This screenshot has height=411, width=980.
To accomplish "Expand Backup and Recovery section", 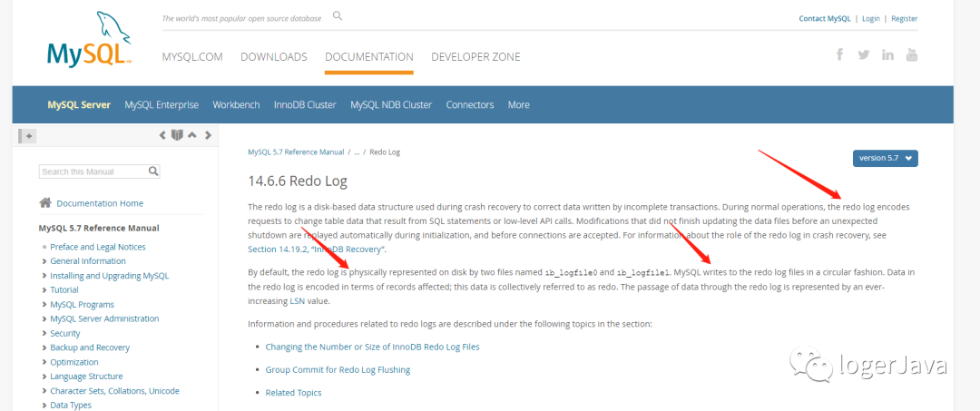I will (x=44, y=347).
